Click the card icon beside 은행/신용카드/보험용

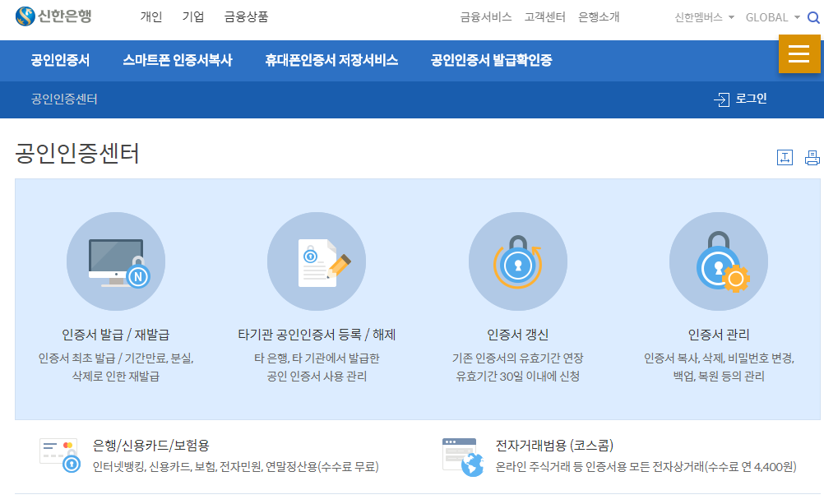tap(60, 455)
